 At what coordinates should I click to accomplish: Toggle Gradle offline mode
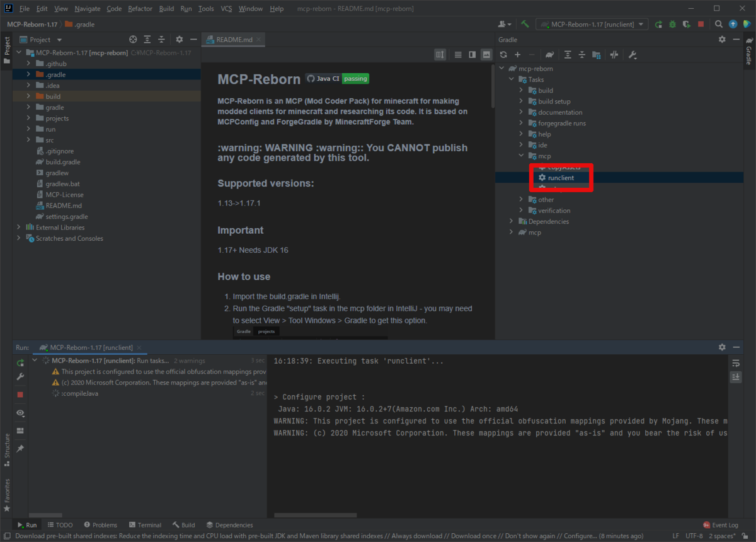614,55
